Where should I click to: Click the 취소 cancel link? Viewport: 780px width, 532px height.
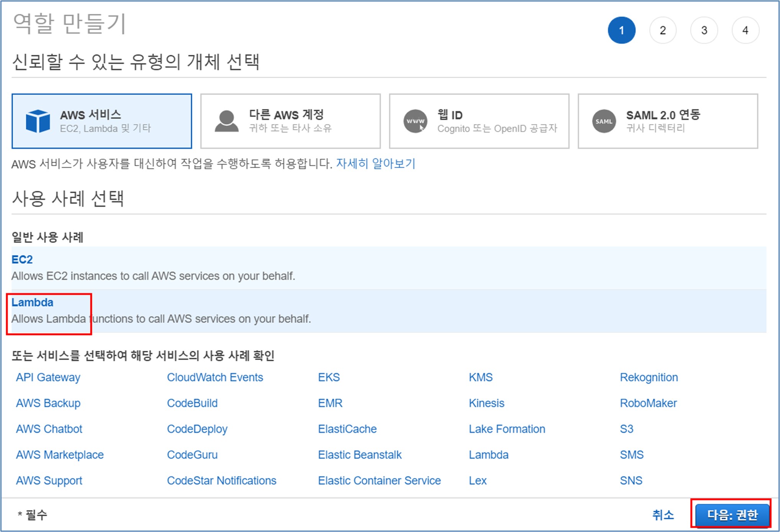click(x=663, y=515)
